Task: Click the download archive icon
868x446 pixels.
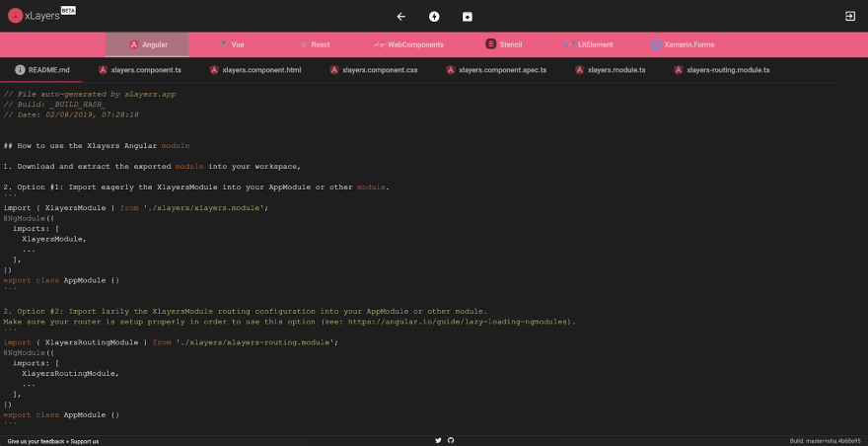Action: [x=468, y=17]
